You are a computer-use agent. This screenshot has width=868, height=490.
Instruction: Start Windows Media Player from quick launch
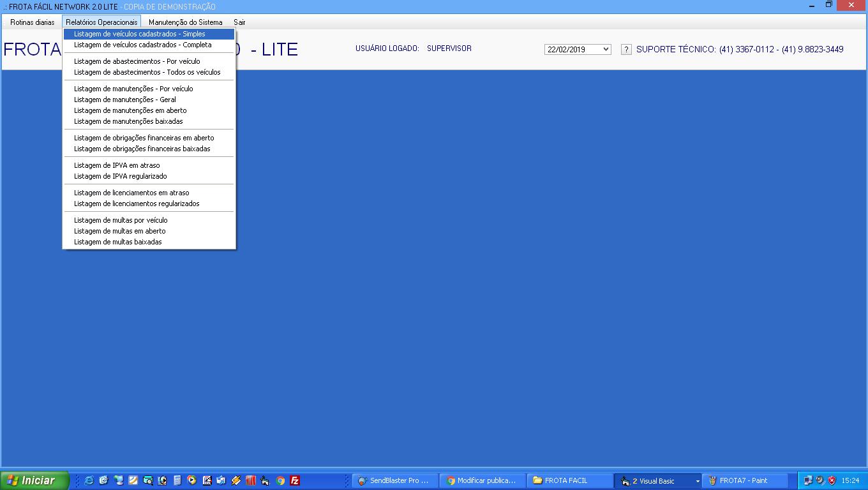click(191, 480)
